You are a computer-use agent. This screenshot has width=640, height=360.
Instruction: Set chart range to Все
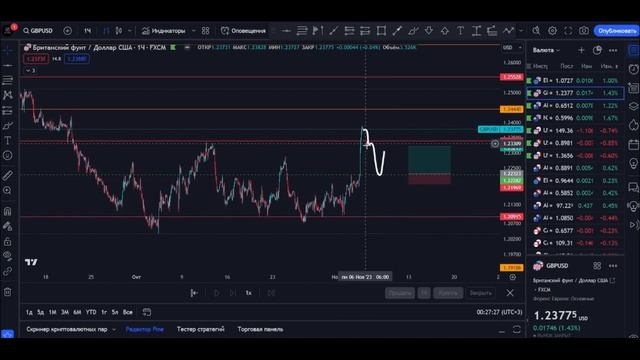[128, 312]
